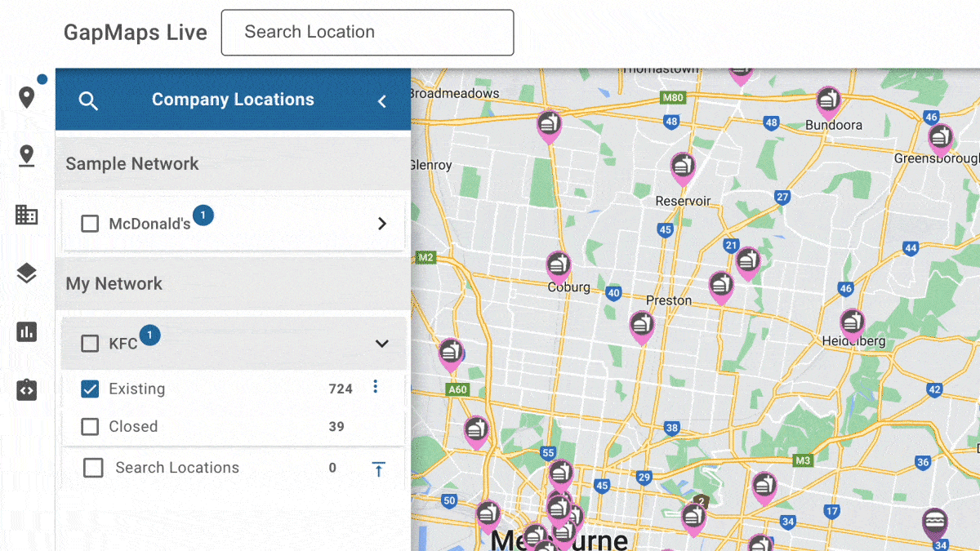Viewport: 980px width, 551px height.
Task: Click the My Network heading
Action: pyautogui.click(x=114, y=284)
